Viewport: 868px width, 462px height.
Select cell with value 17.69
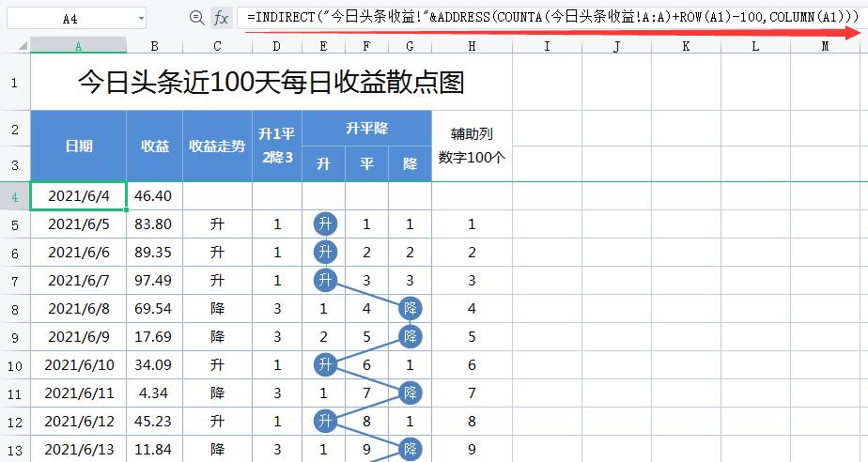[154, 337]
